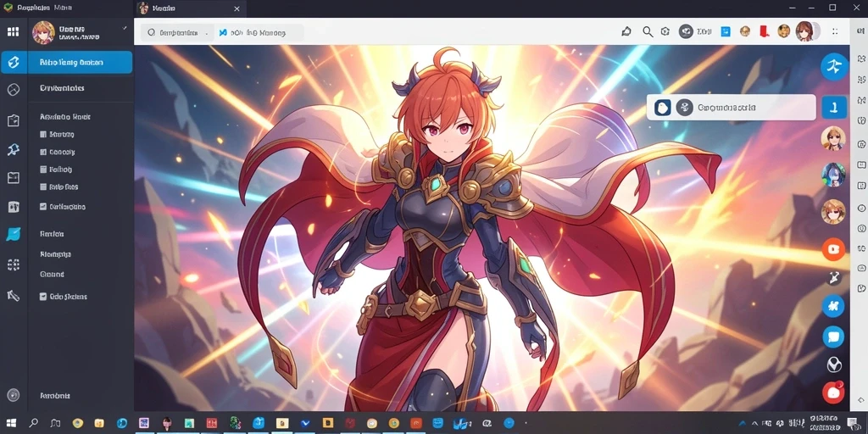Image resolution: width=868 pixels, height=434 pixels.
Task: Open the bottom-most sidebar text item
Action: [x=55, y=396]
